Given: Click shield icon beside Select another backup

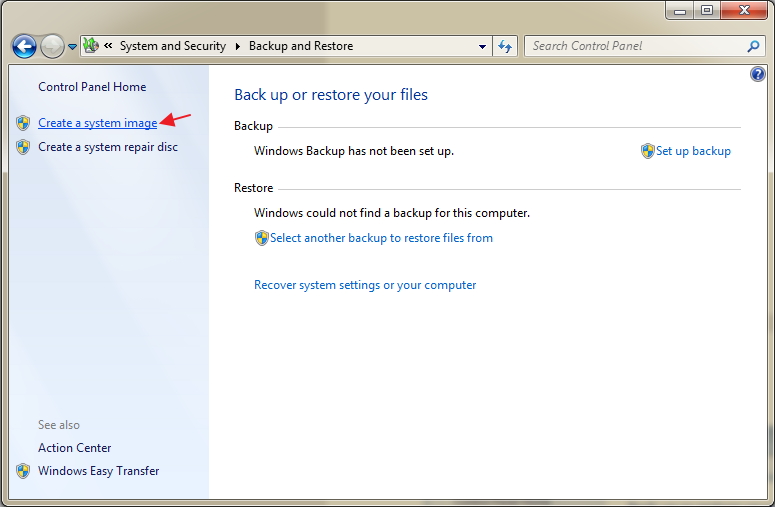Looking at the screenshot, I should click(261, 238).
